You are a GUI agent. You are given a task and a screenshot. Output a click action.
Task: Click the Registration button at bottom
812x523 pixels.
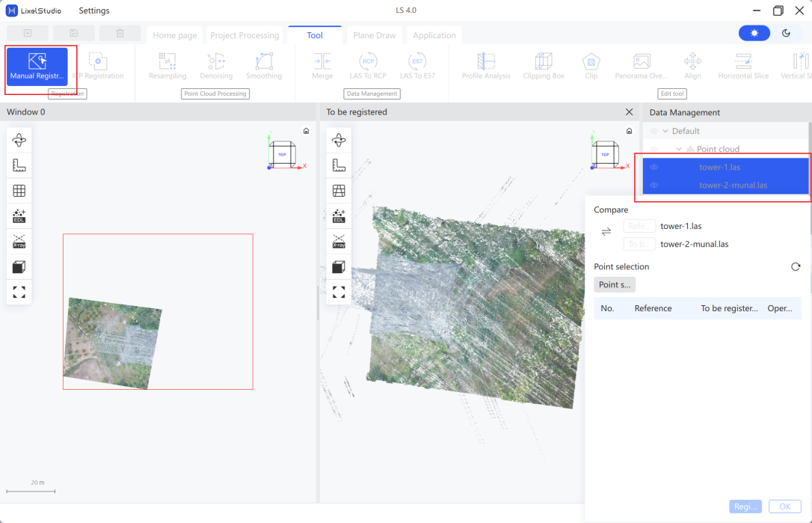coord(745,507)
